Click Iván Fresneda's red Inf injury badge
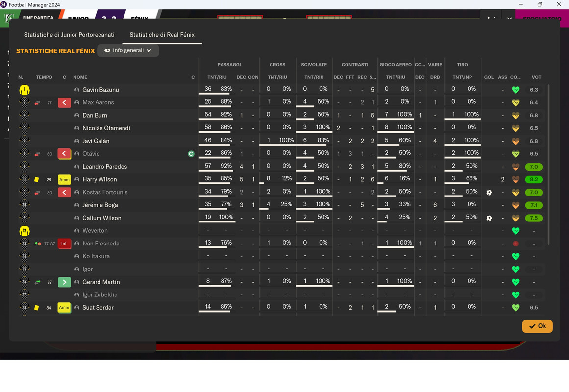The image size is (569, 392). pyautogui.click(x=64, y=244)
